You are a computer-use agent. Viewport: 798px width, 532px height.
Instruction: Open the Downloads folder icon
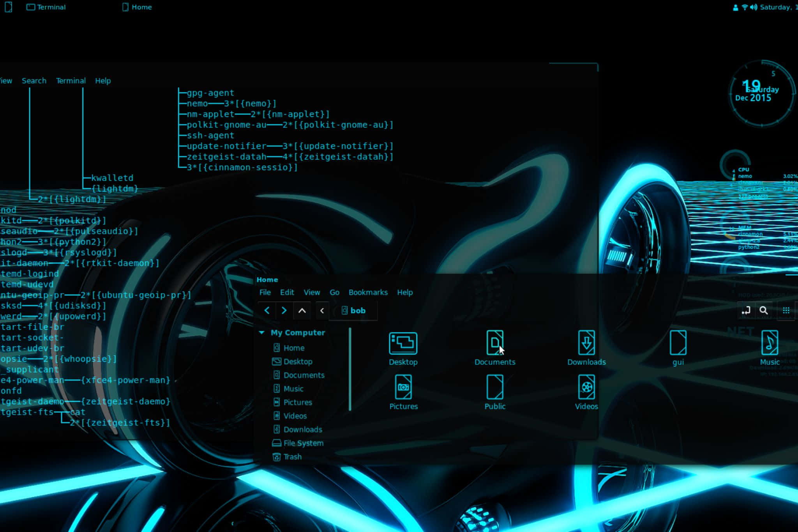[x=586, y=343]
